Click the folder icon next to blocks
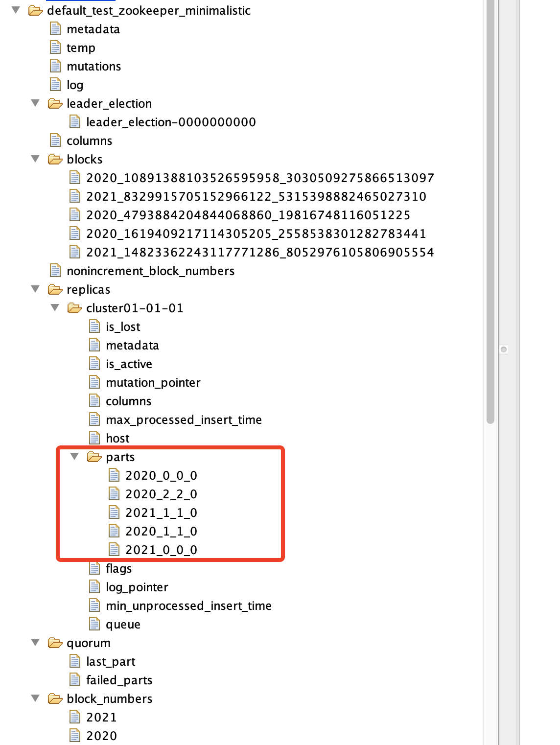The image size is (560, 745). [x=55, y=159]
